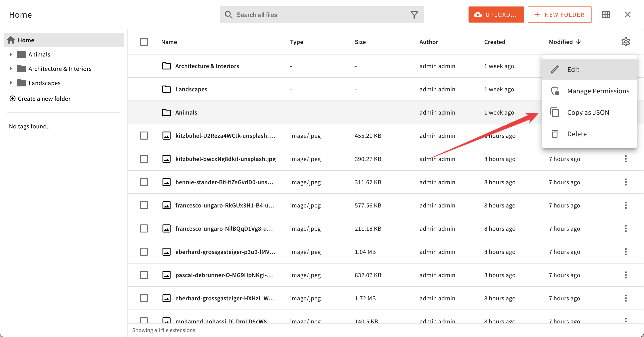Click the Upload button
Image resolution: width=644 pixels, height=337 pixels.
click(495, 15)
